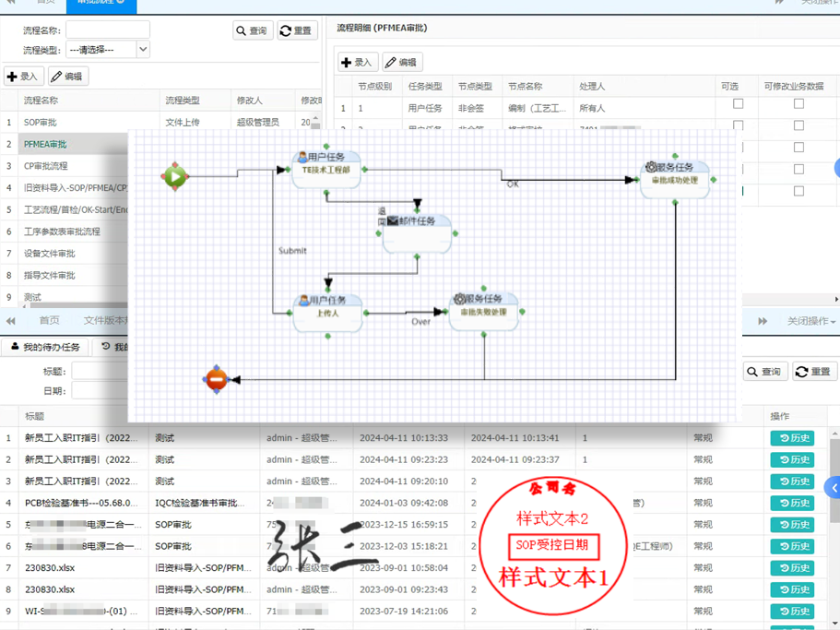Click the 流程名称 input field
840x630 pixels.
pyautogui.click(x=108, y=30)
